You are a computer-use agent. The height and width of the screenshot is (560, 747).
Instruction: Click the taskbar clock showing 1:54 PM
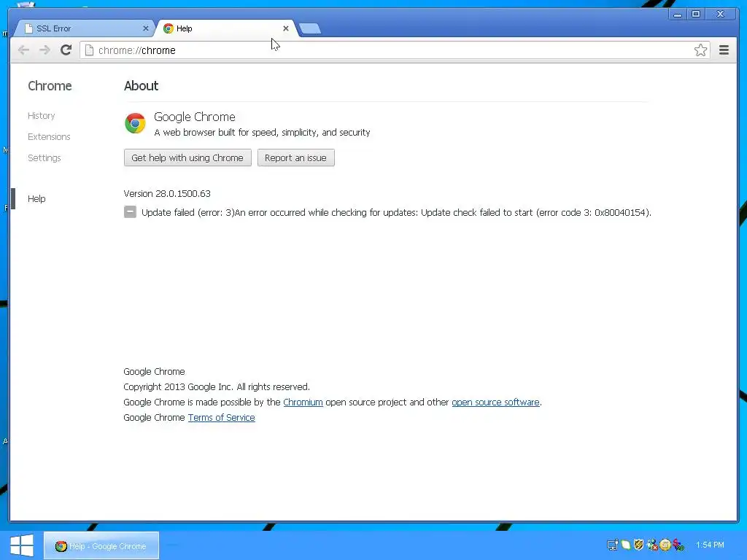point(710,545)
